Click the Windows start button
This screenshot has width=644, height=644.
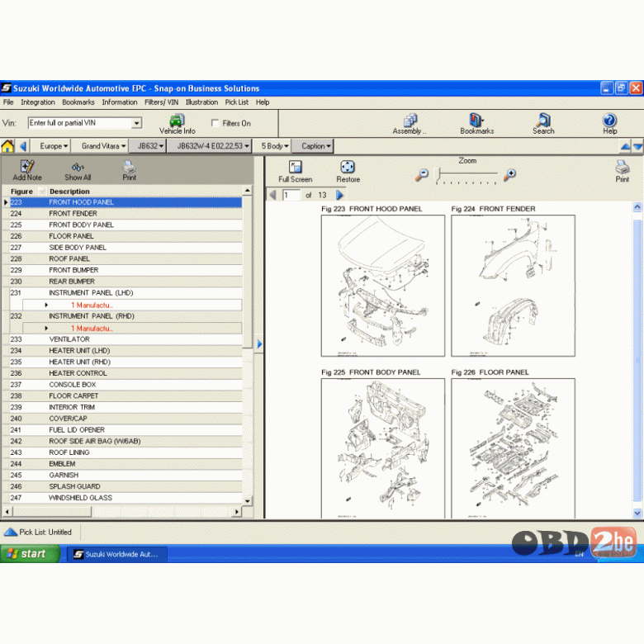(30, 554)
